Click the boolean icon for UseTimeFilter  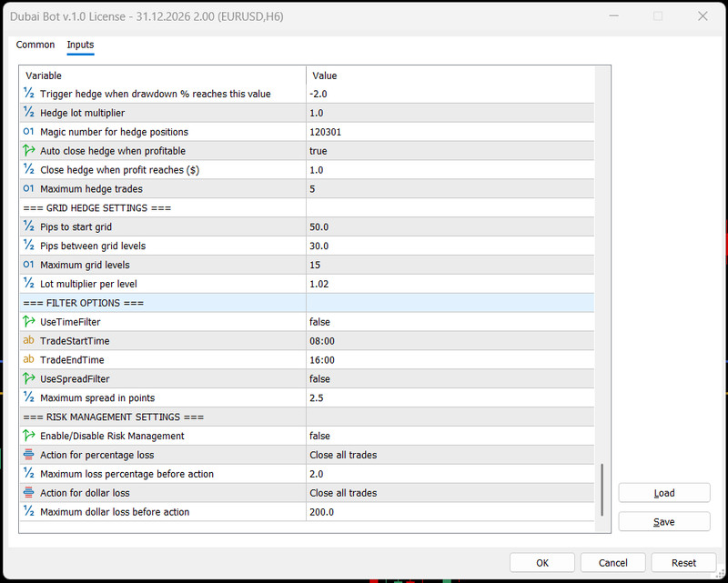pos(29,321)
